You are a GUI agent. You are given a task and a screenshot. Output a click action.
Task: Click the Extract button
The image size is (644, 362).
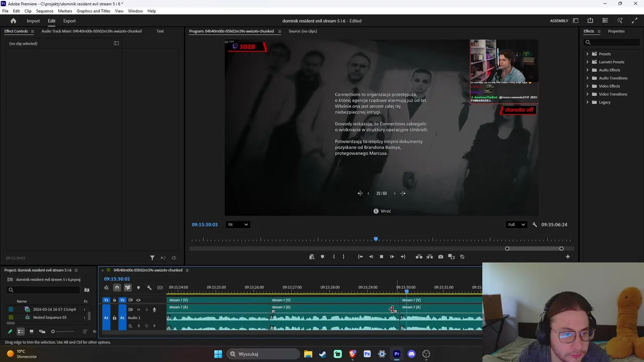(x=430, y=256)
